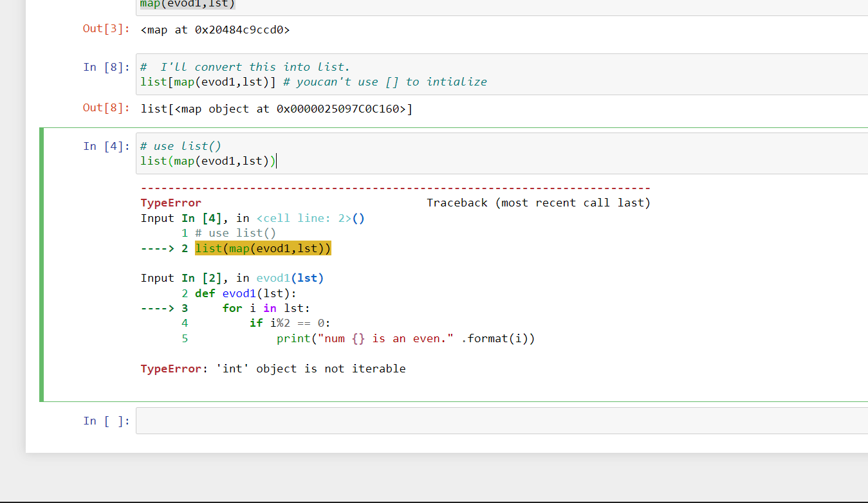Click the Out[3] prompt label
868x503 pixels.
(105, 29)
